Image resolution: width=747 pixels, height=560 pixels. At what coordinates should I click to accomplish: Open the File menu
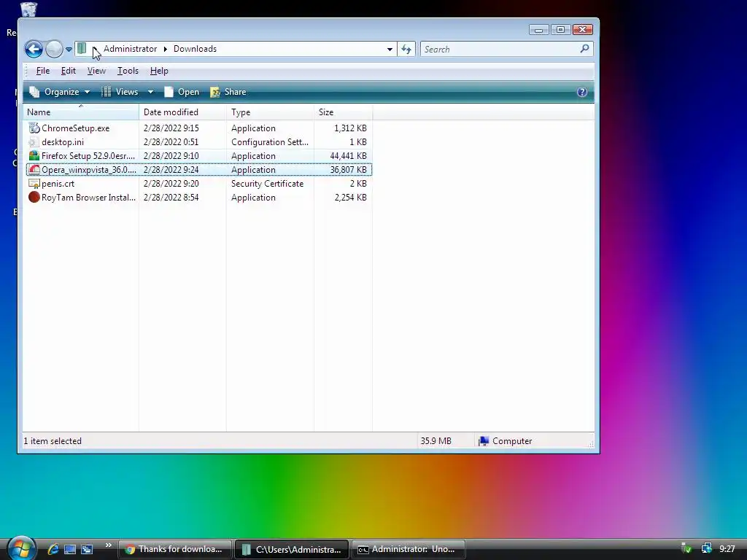click(x=43, y=71)
